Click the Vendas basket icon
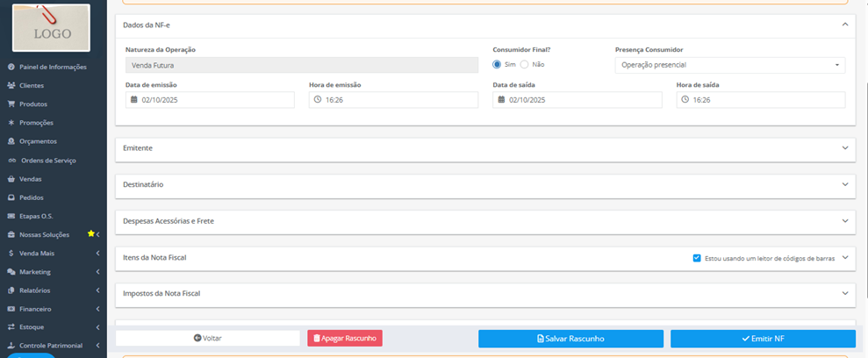868x358 pixels. point(11,179)
